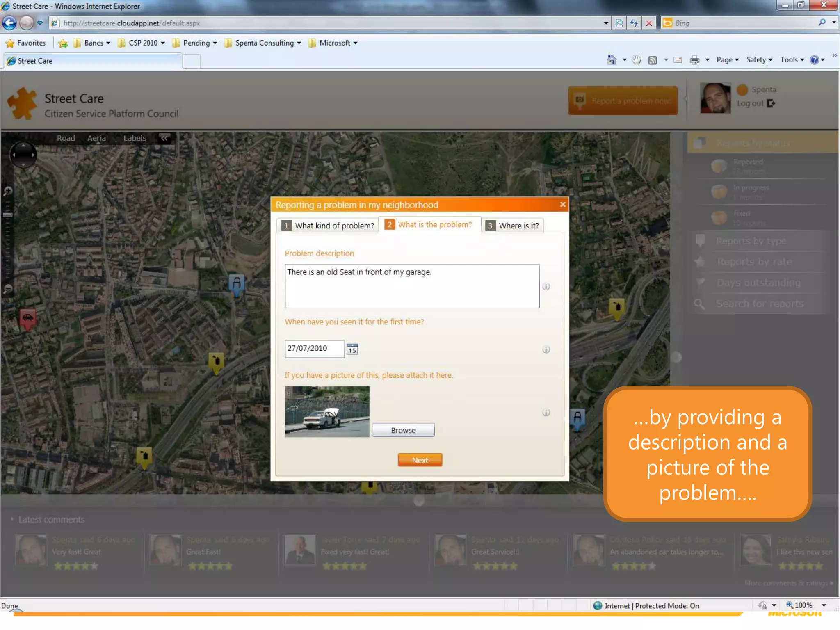840x630 pixels.
Task: Select the What is the problem tab
Action: click(429, 225)
